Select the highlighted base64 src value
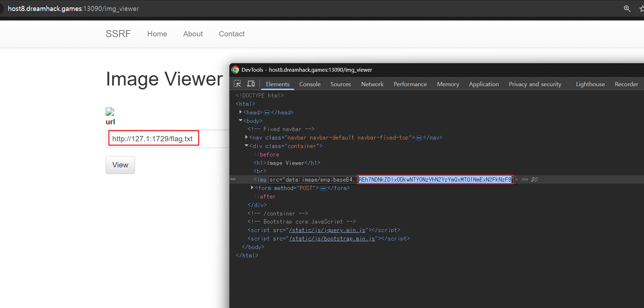This screenshot has width=644, height=308. pos(435,179)
